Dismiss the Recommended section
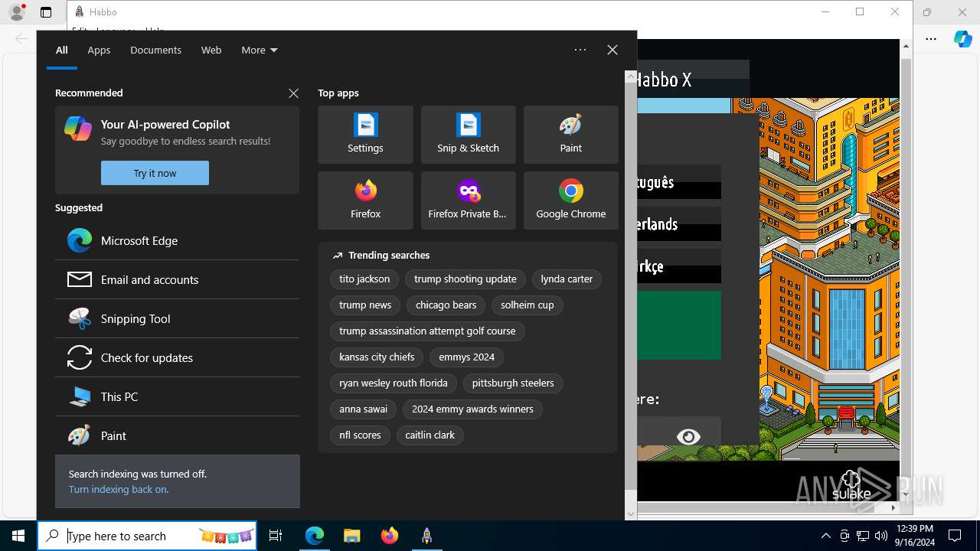This screenshot has height=551, width=980. tap(293, 93)
